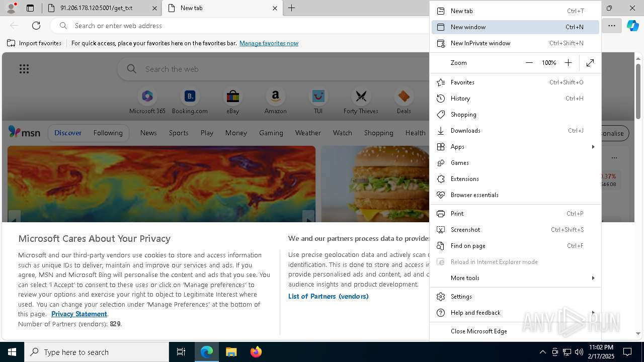Expand the Help and feedback submenu
Viewport: 644px width, 362px height.
click(515, 313)
